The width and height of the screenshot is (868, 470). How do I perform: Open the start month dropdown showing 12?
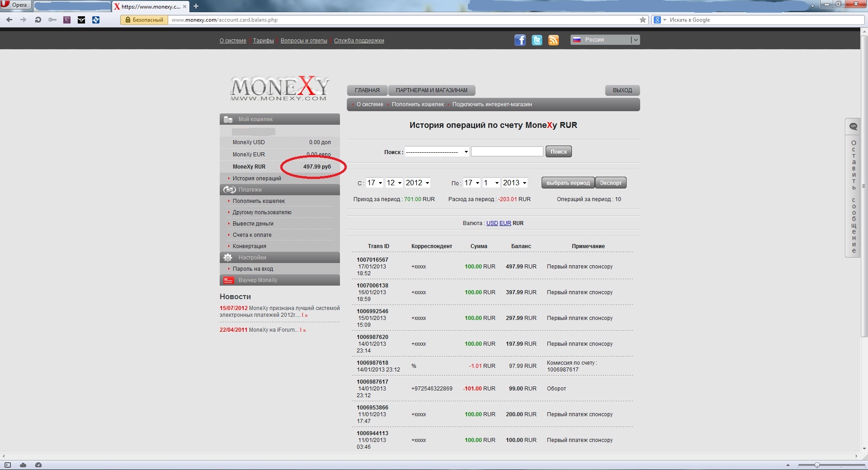(x=394, y=183)
